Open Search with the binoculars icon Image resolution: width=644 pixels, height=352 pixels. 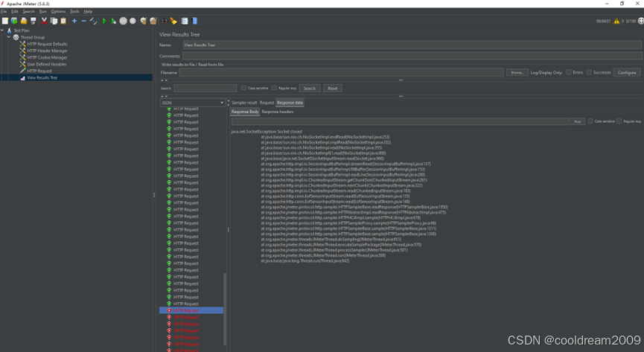(x=165, y=21)
